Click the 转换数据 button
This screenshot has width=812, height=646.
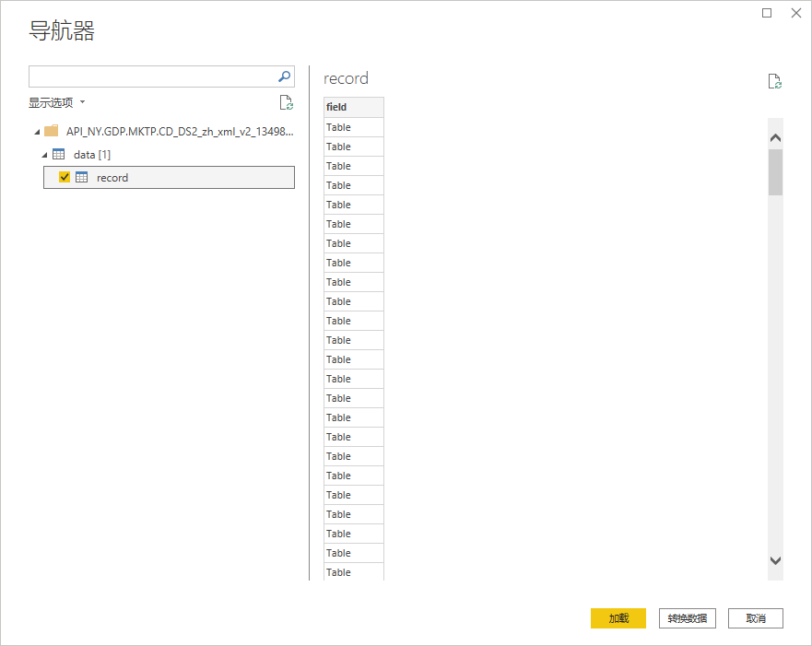click(x=688, y=618)
